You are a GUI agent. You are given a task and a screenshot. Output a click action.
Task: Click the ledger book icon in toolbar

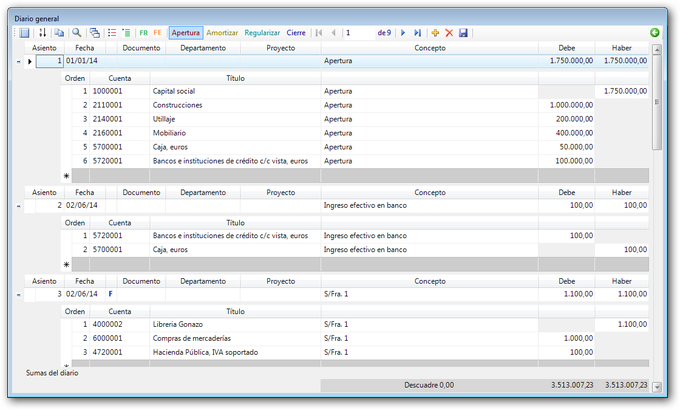pyautogui.click(x=24, y=33)
